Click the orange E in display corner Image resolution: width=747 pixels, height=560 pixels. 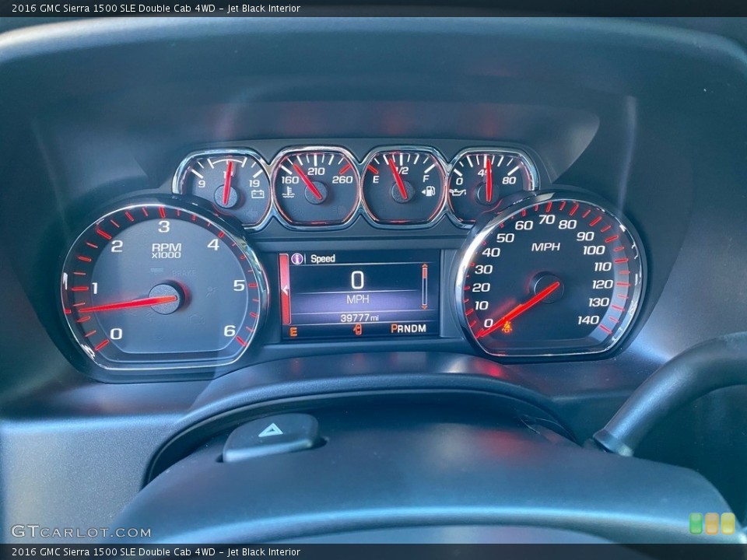coord(293,332)
